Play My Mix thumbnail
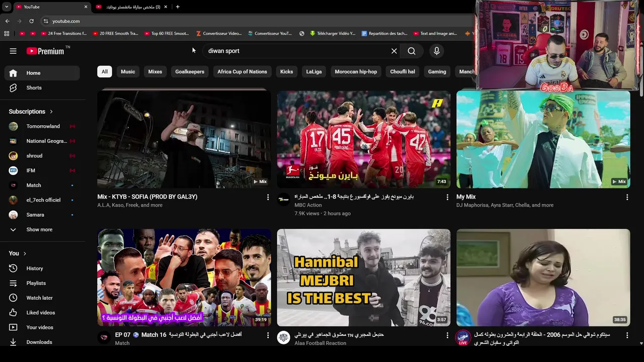Viewport: 644px width, 362px height. pos(543,139)
